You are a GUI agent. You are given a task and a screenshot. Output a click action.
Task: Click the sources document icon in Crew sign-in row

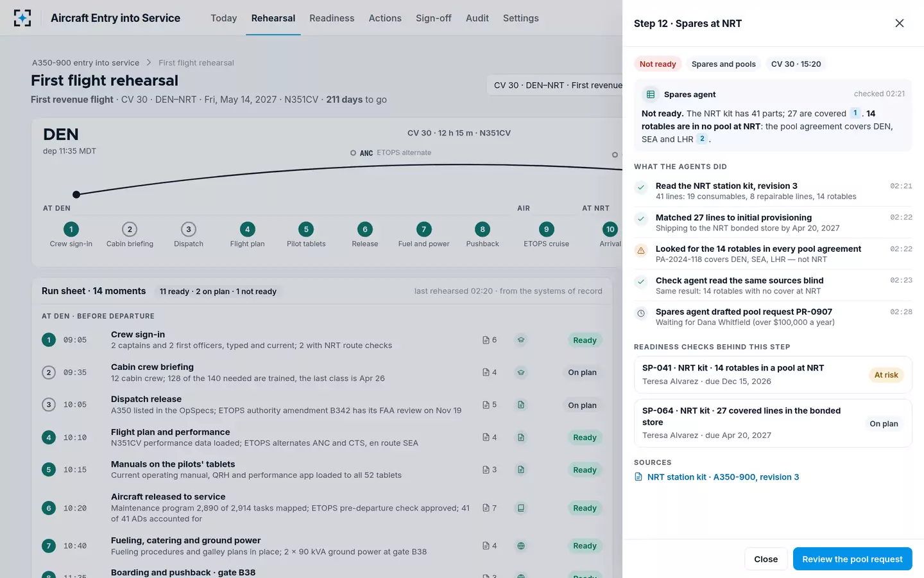coord(486,340)
